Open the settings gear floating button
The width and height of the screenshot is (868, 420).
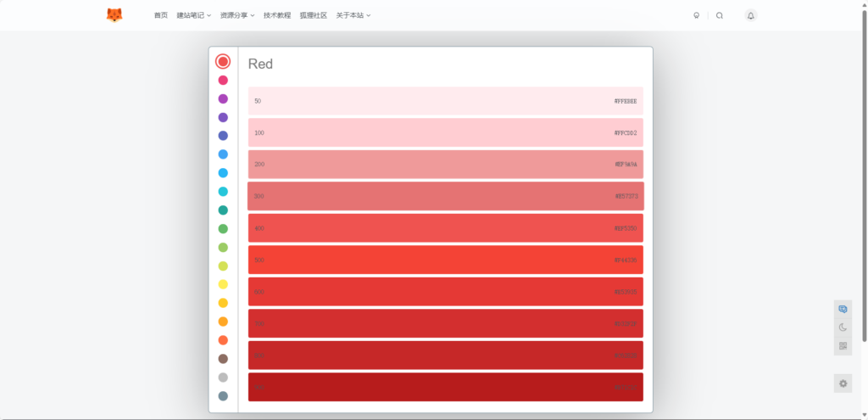pos(843,384)
